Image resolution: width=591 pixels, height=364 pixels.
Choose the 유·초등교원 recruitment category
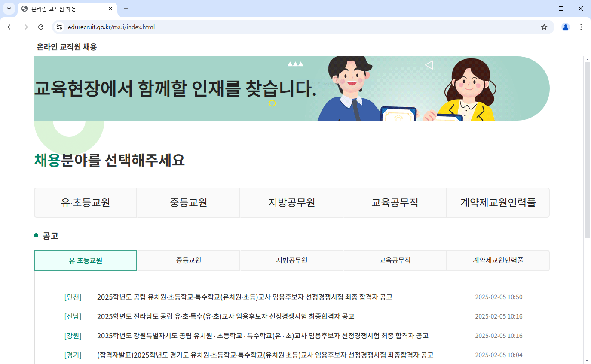point(85,203)
